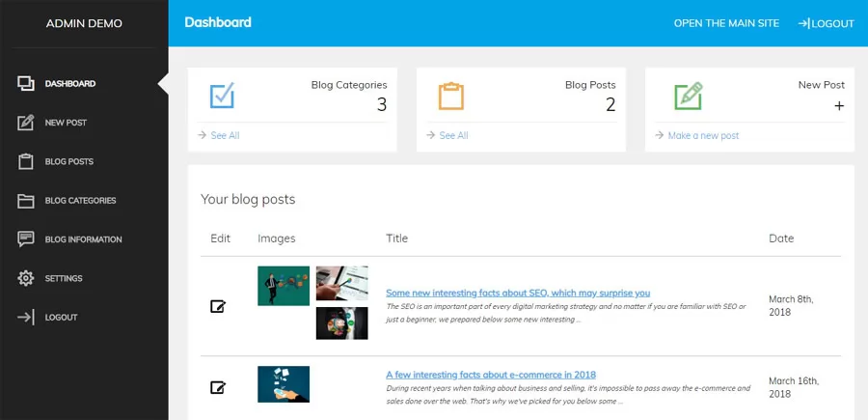
Task: Click the logout arrow icon in top header
Action: pyautogui.click(x=803, y=23)
